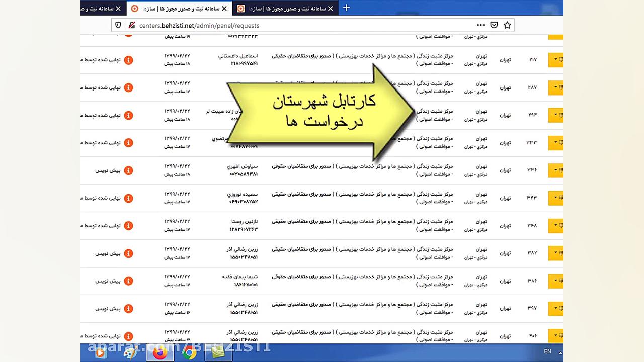This screenshot has width=644, height=362.
Task: Click the info icon beside the سیاوش اطهري draft
Action: point(129,170)
